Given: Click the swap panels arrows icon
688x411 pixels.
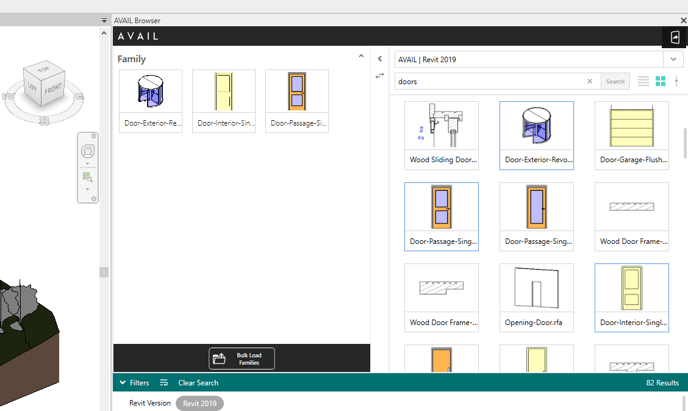Looking at the screenshot, I should tap(380, 76).
